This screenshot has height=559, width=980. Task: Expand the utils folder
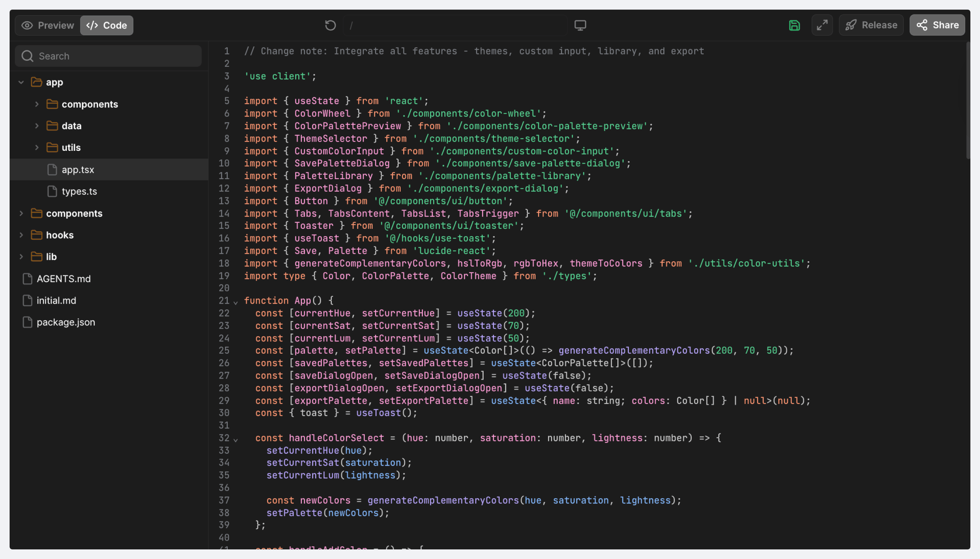(37, 147)
